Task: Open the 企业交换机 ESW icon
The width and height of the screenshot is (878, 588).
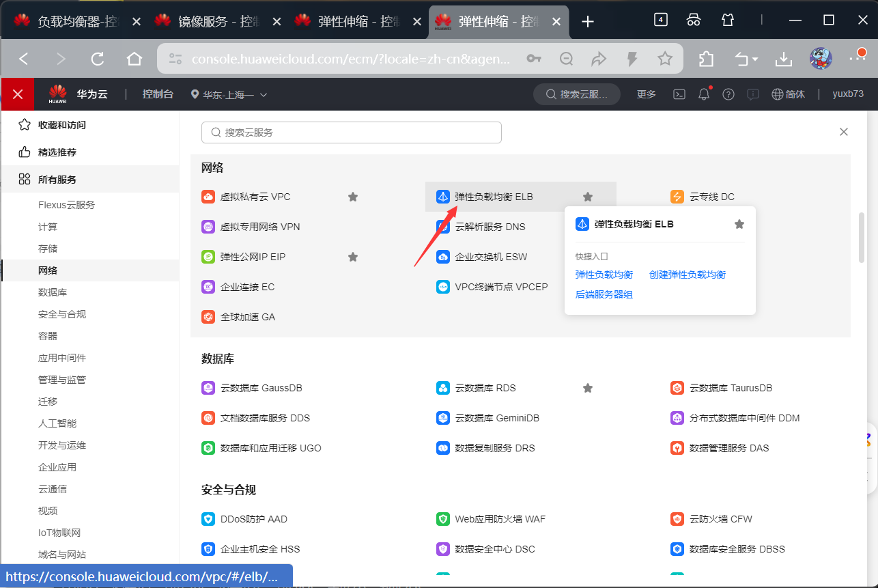Action: click(x=443, y=257)
